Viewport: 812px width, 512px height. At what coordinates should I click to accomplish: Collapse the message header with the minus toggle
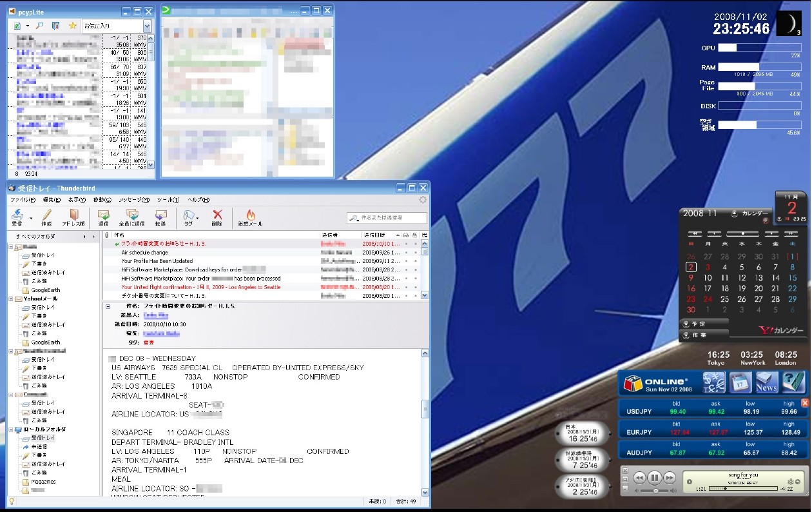pos(108,306)
